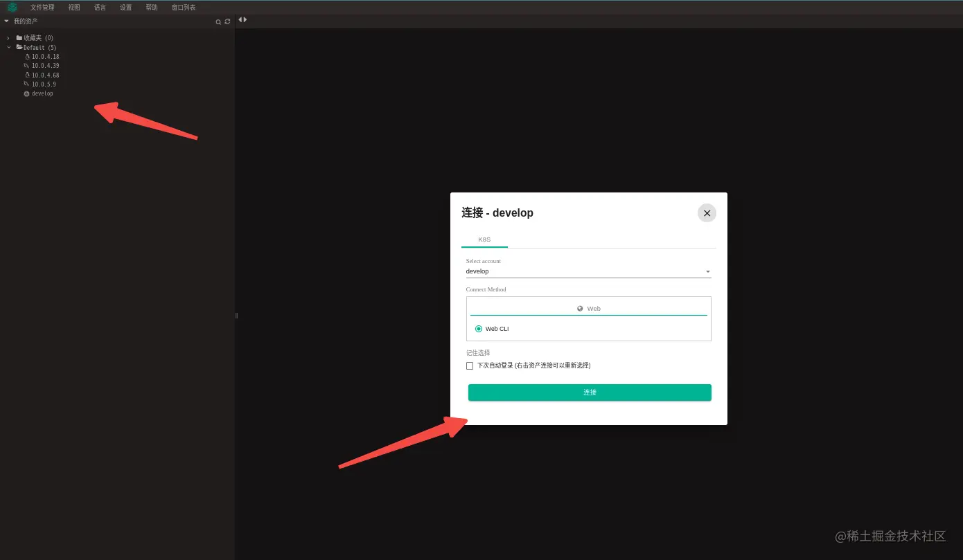Switch to the K8S tab
This screenshot has width=963, height=560.
tap(484, 240)
